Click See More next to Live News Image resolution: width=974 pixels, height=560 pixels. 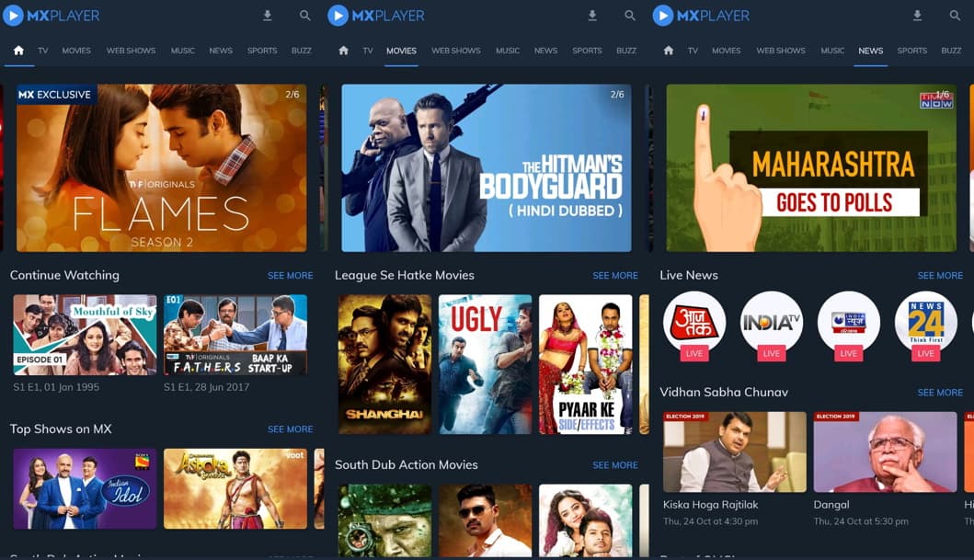click(x=940, y=275)
